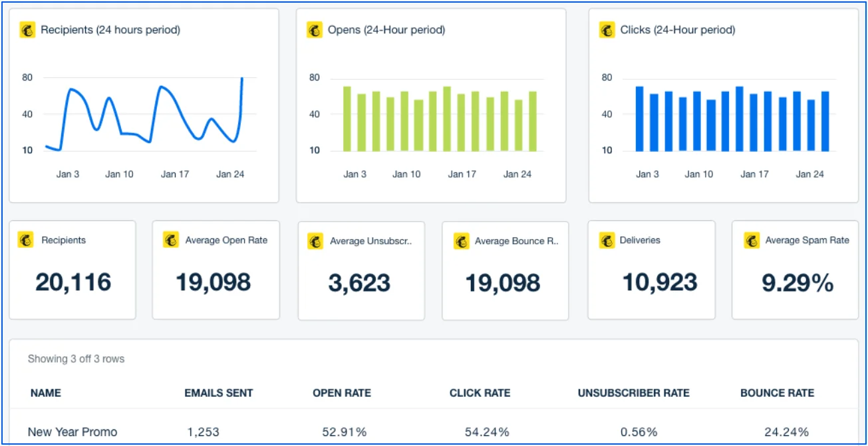Screen dimensions: 868x446
Task: Click the Average Unsubscr.. label
Action: (371, 241)
